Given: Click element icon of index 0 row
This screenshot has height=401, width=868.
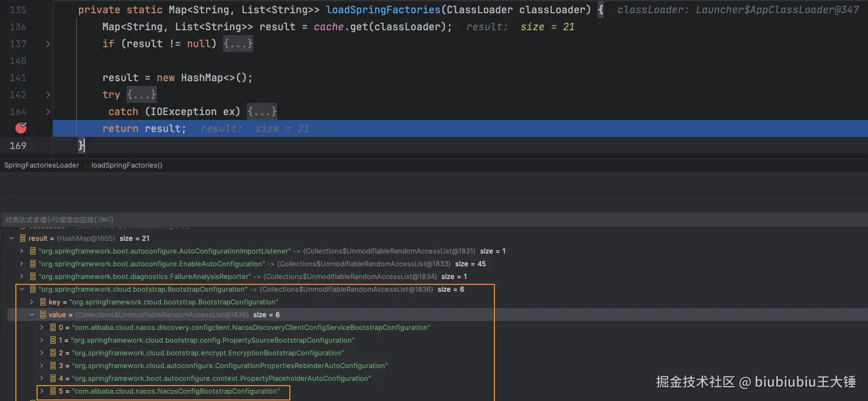Looking at the screenshot, I should [53, 327].
